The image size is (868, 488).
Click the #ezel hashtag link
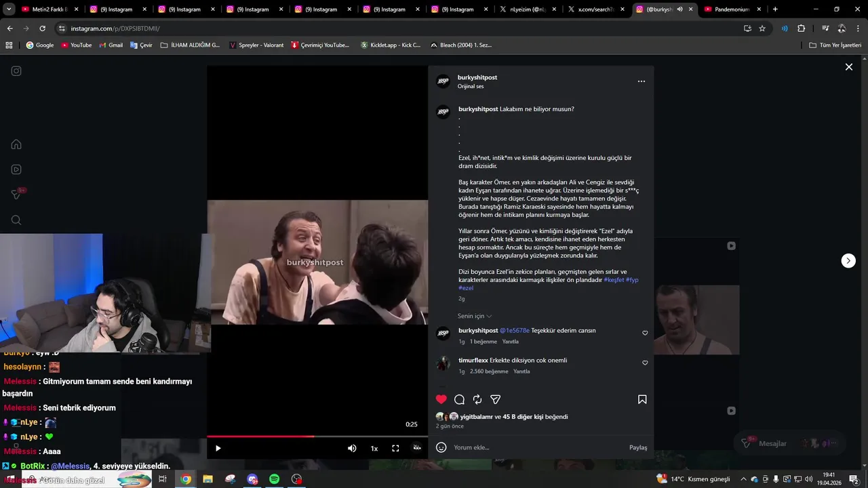466,288
